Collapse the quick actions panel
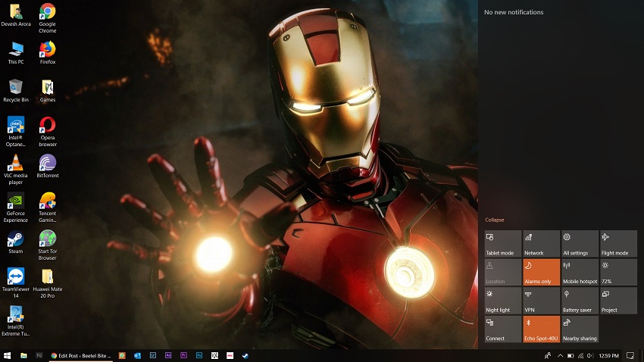The height and width of the screenshot is (362, 644). pyautogui.click(x=495, y=220)
